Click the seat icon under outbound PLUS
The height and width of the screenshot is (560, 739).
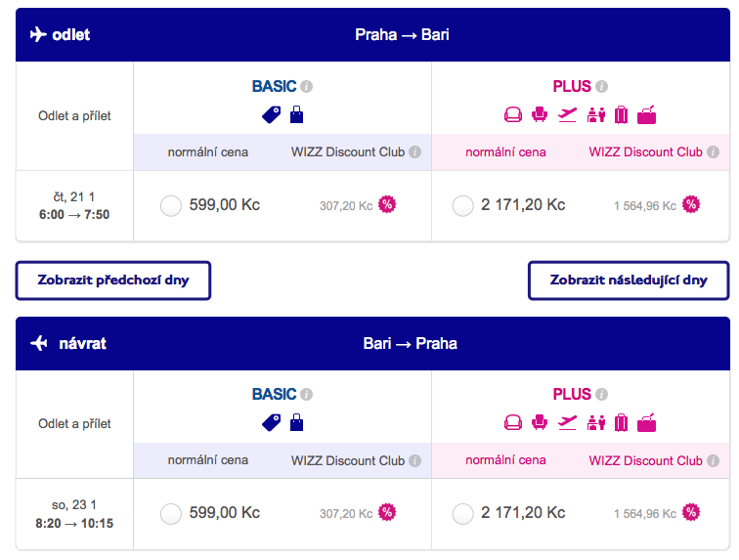pos(540,114)
